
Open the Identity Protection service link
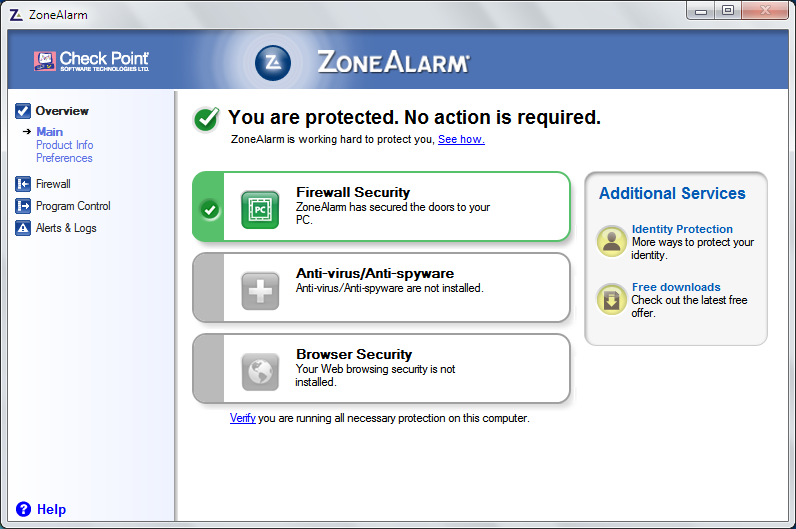coord(682,229)
